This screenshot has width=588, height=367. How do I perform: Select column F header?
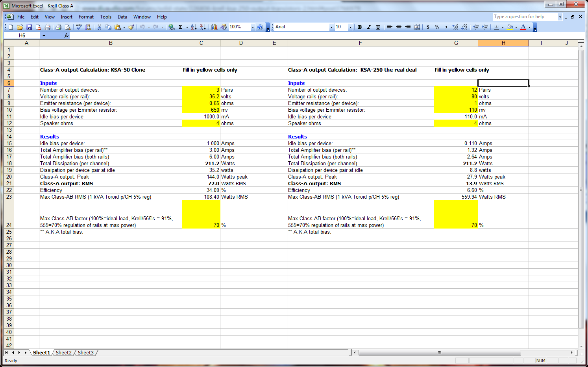point(360,43)
